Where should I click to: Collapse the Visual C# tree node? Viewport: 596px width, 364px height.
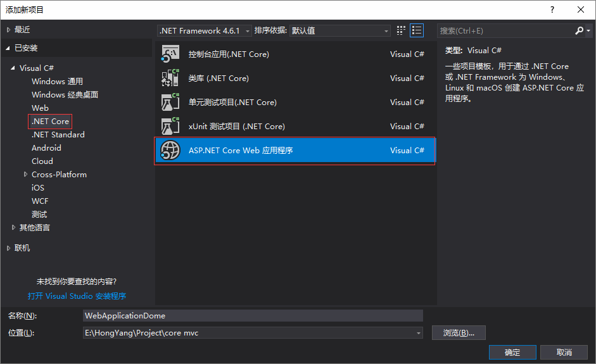click(x=13, y=68)
